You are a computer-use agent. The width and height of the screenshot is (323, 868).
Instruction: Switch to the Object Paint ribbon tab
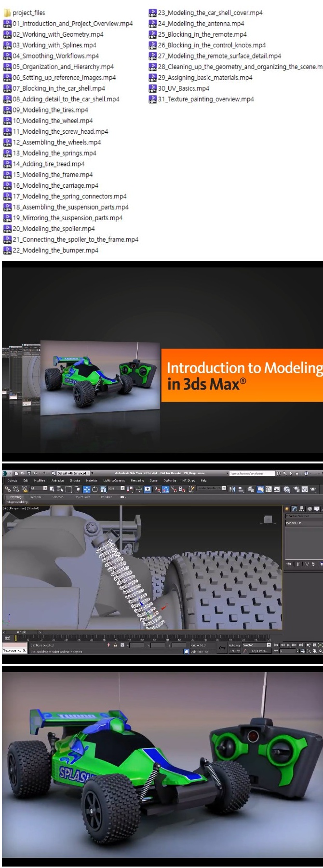click(x=82, y=496)
